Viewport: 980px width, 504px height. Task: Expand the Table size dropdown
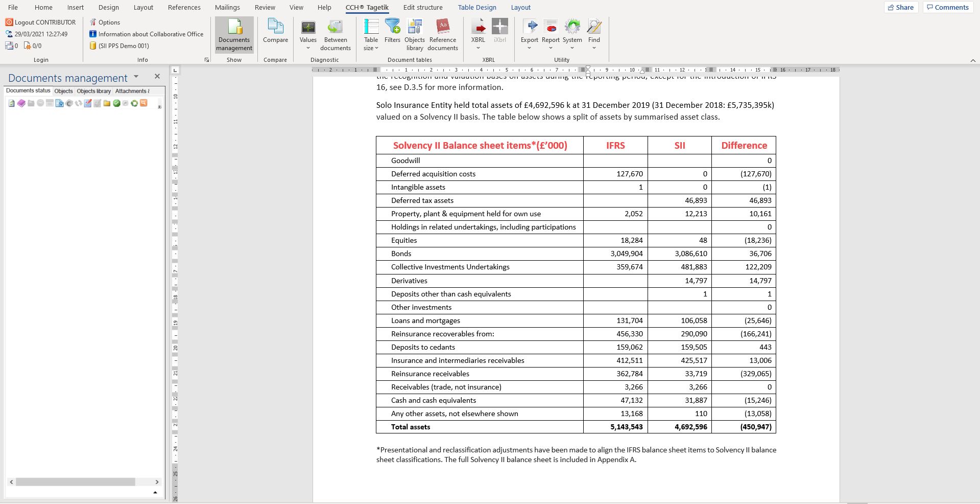click(371, 48)
